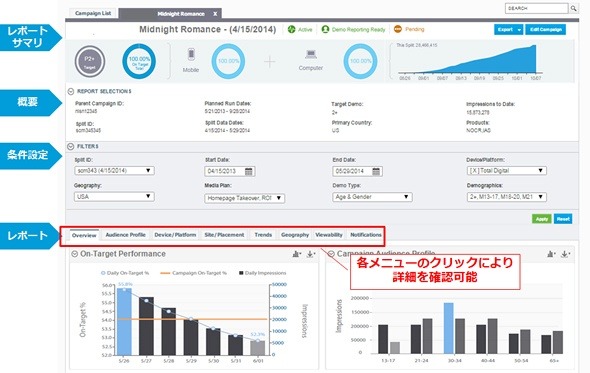Switch to the Site/Placement tab
This screenshot has width=590, height=373.
[x=224, y=235]
